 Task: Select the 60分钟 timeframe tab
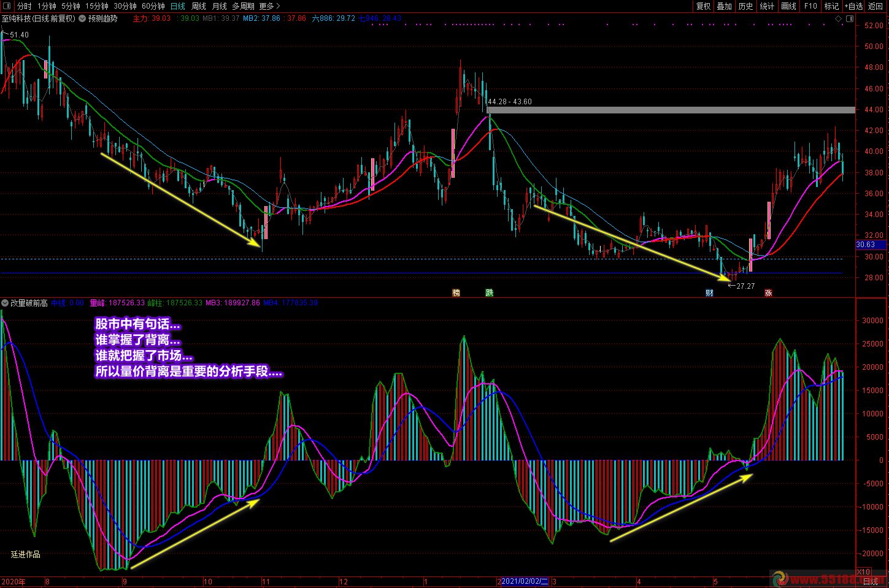[153, 6]
